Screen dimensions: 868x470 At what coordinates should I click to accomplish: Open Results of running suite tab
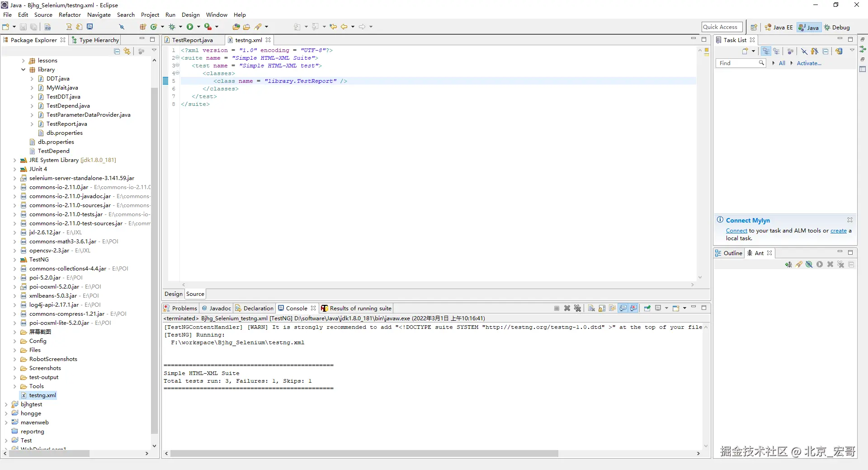coord(356,309)
